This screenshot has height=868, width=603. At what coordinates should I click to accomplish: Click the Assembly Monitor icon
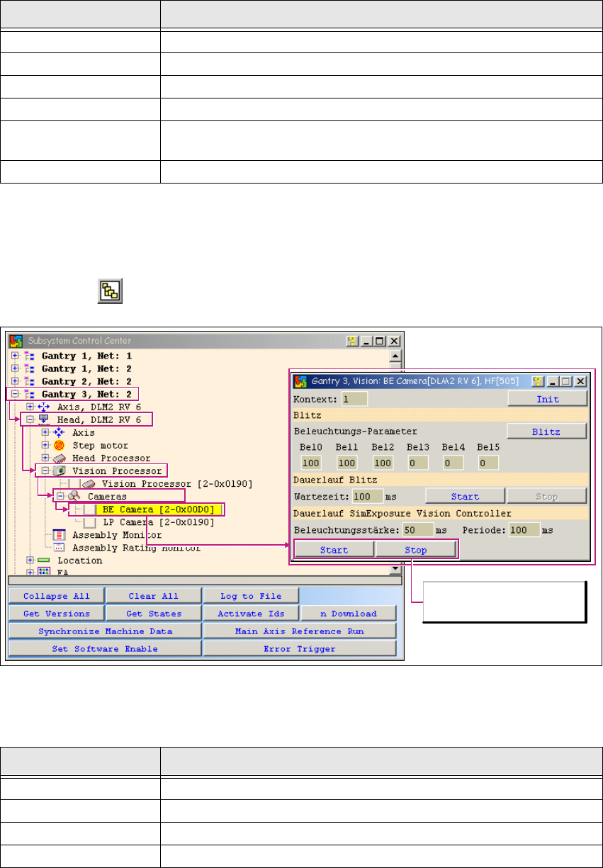60,534
